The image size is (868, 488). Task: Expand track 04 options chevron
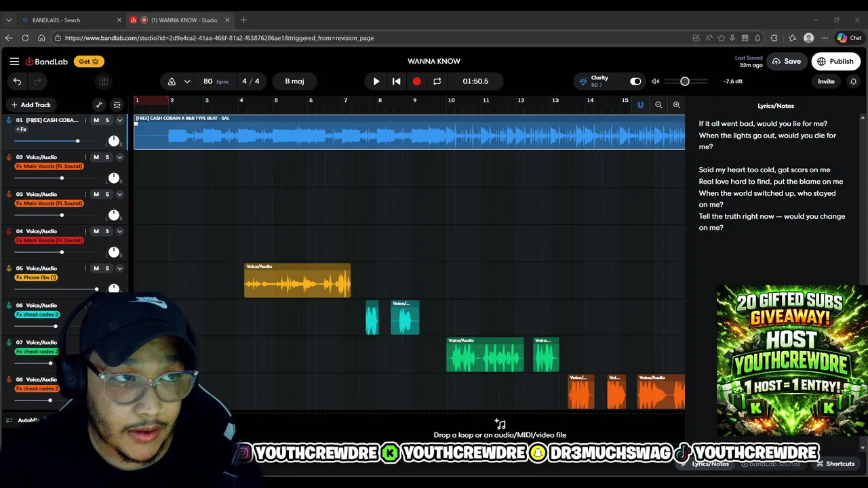tap(119, 231)
